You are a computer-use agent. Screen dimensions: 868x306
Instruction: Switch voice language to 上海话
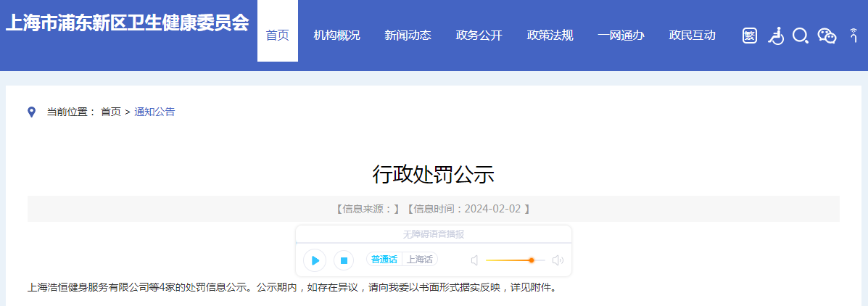[x=420, y=260]
